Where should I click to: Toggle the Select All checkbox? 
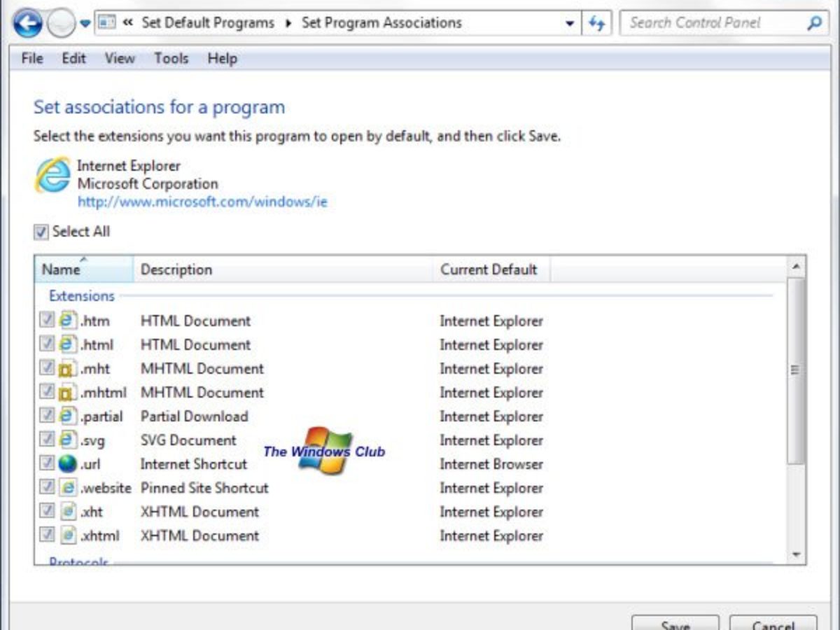coord(41,232)
